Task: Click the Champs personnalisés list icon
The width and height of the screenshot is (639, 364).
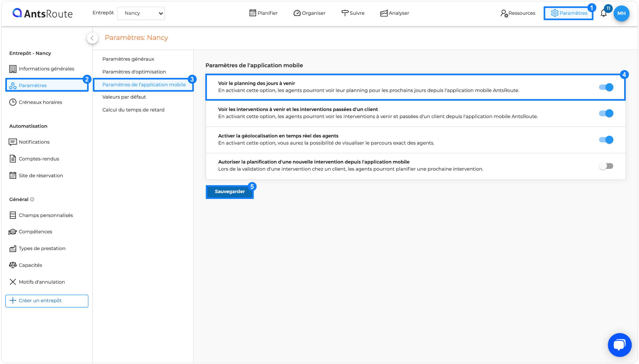Action: (x=13, y=215)
